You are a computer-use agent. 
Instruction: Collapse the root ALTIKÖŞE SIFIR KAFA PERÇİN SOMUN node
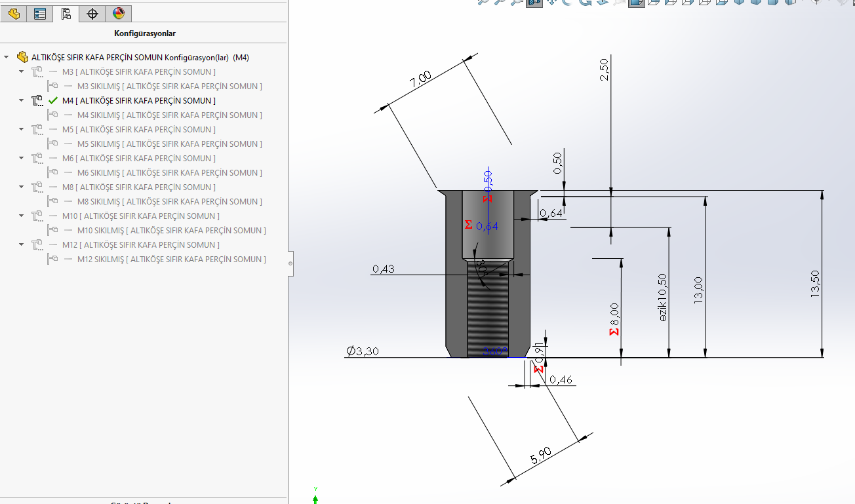[7, 57]
